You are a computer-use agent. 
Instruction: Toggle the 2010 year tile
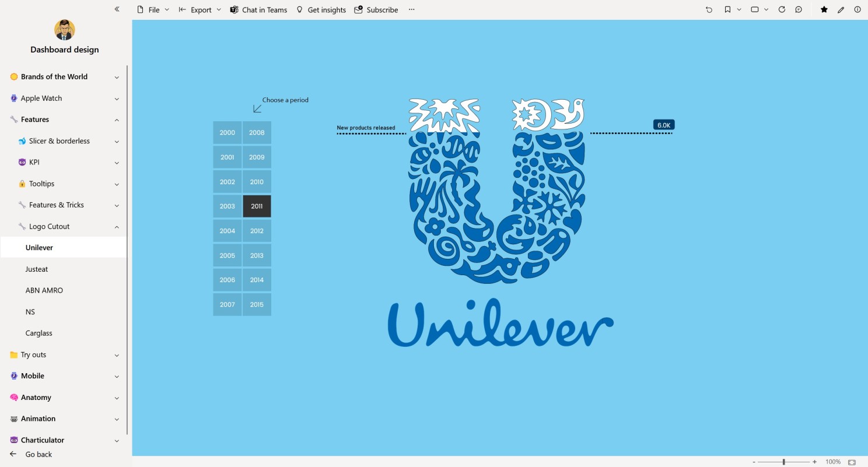[257, 182]
